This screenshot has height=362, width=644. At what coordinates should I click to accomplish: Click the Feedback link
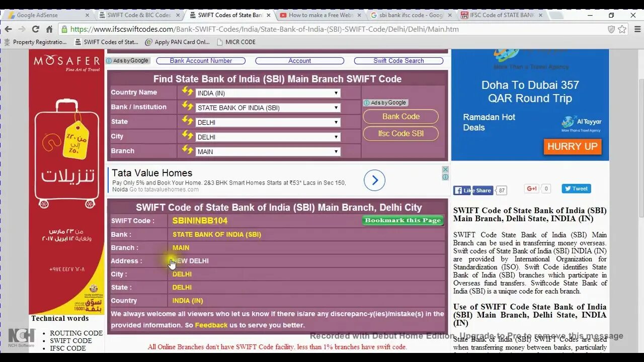[x=211, y=325]
